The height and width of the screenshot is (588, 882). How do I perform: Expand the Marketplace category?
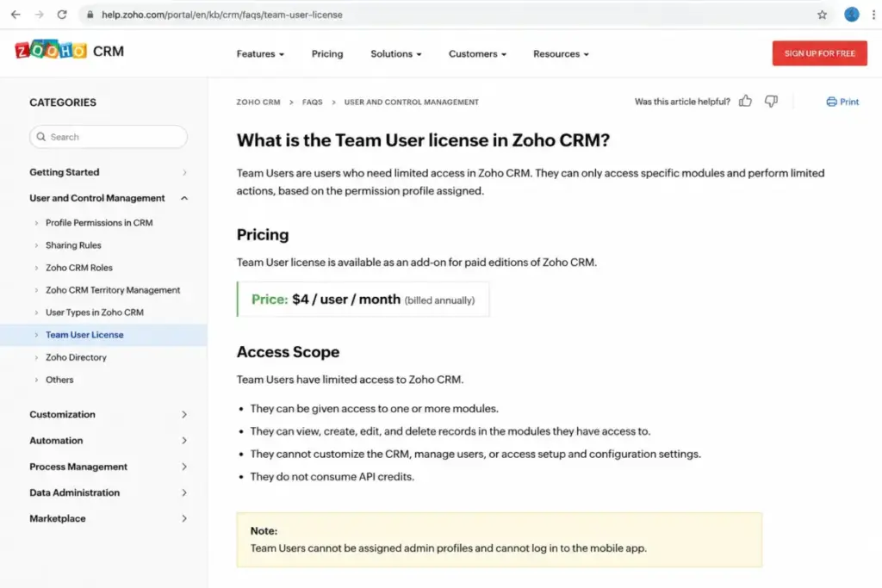pyautogui.click(x=108, y=518)
